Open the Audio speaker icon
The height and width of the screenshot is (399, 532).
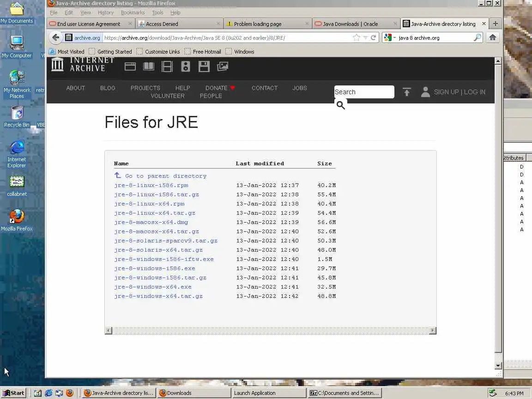click(186, 66)
